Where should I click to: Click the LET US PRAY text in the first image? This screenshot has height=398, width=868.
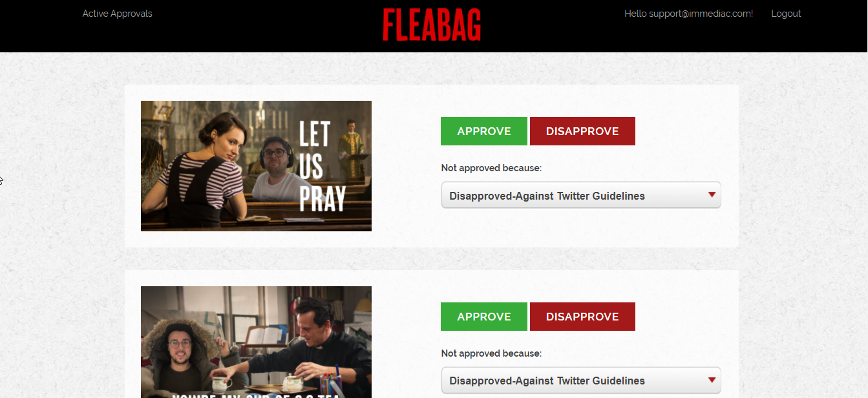[x=322, y=167]
